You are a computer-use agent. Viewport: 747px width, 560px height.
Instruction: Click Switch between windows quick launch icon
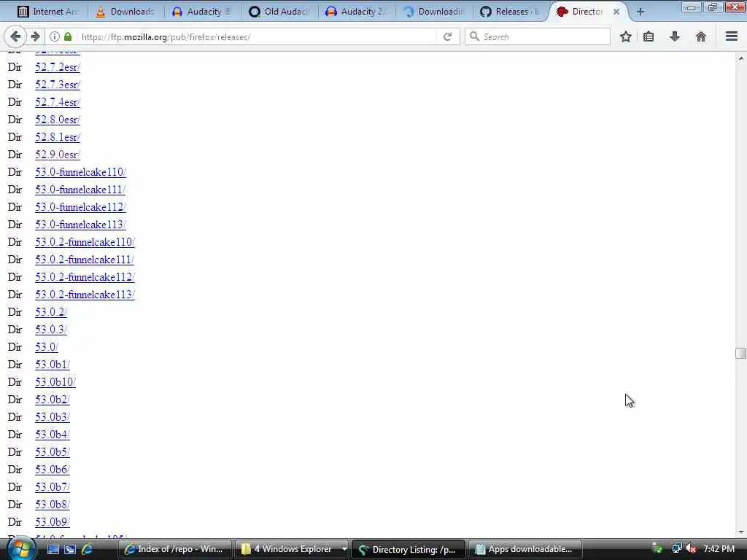[x=70, y=549]
